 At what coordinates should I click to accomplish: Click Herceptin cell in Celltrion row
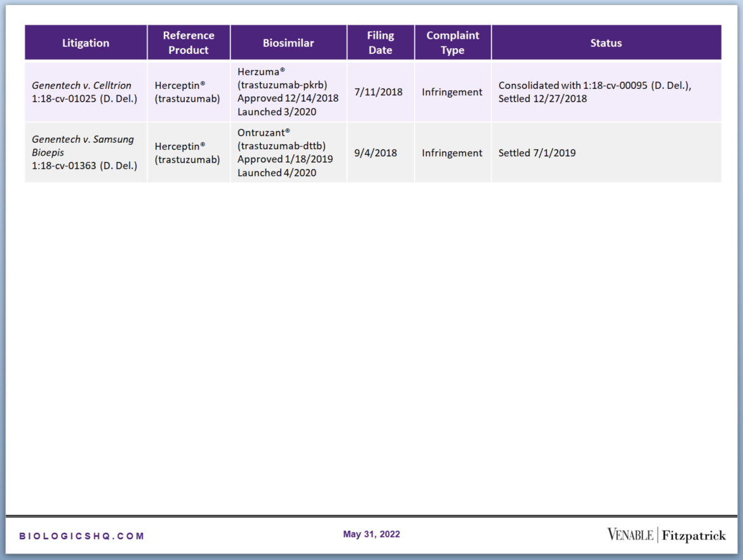[x=189, y=92]
